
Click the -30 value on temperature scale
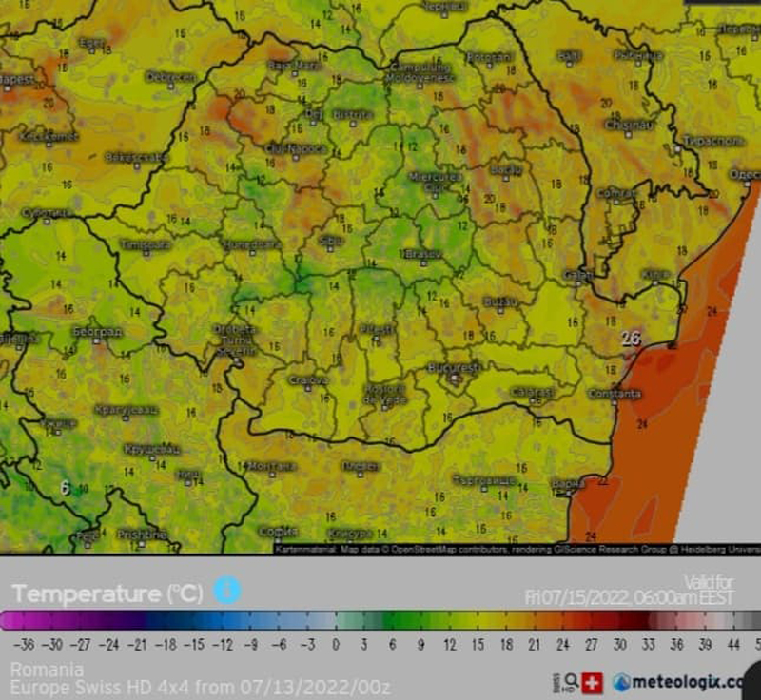click(x=52, y=643)
